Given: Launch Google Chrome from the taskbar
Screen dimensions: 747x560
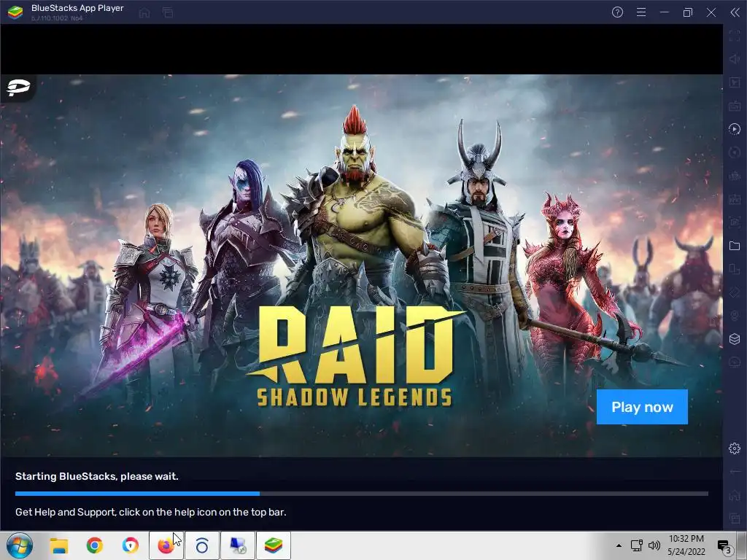Looking at the screenshot, I should click(x=95, y=545).
